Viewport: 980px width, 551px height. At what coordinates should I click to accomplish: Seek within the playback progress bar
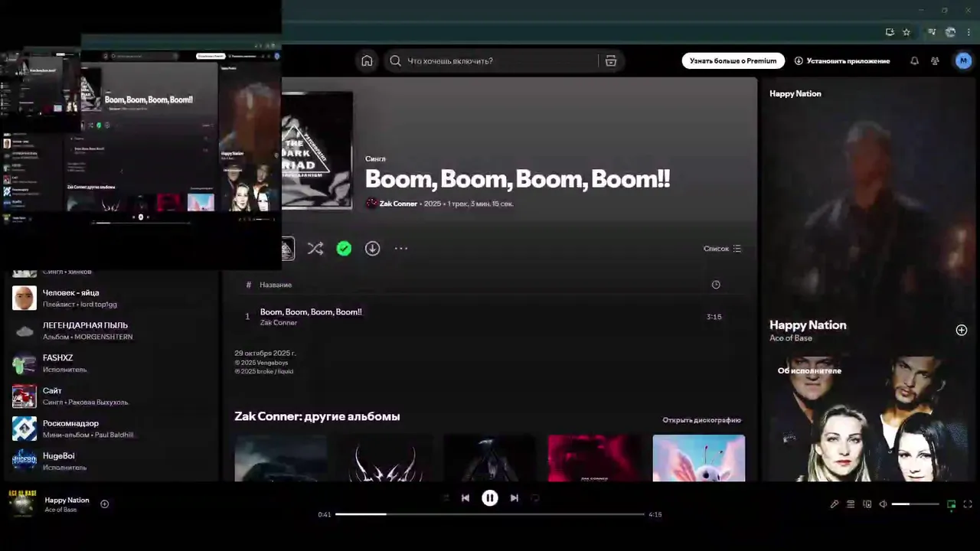[490, 514]
